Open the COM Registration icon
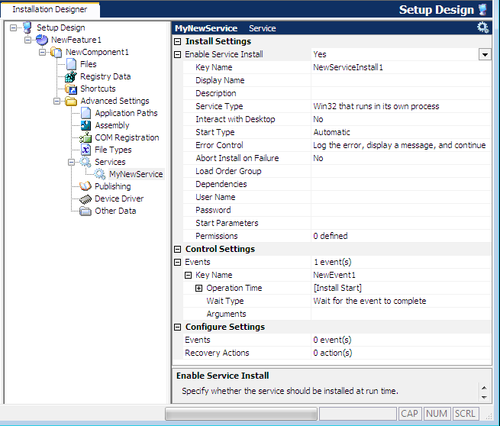 pos(86,137)
